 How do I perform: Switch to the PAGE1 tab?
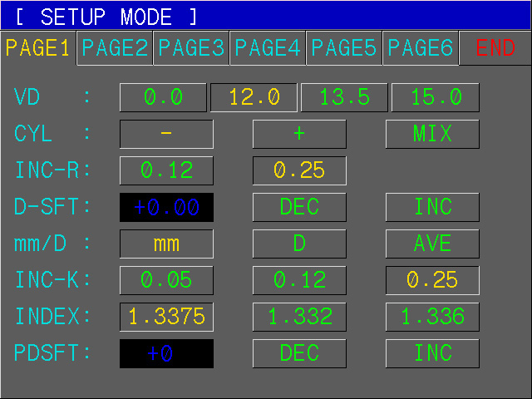[38, 48]
